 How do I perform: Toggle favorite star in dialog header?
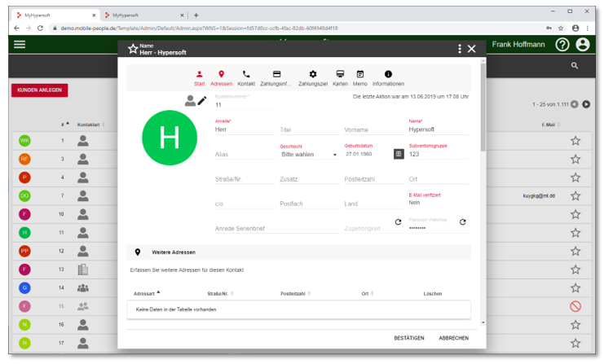click(132, 49)
